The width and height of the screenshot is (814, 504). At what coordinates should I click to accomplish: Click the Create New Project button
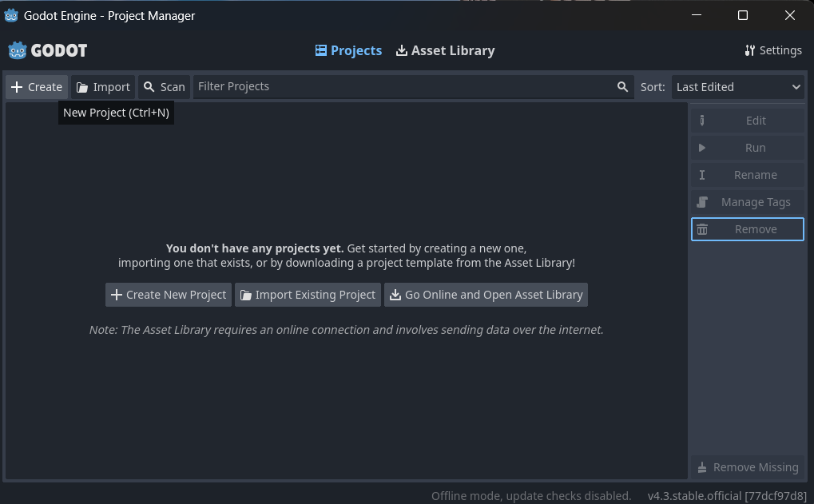[x=169, y=295]
